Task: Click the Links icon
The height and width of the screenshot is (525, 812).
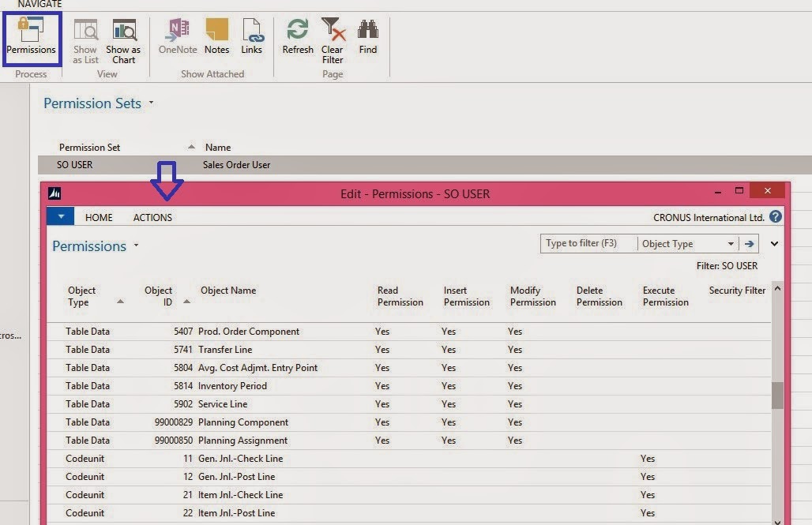Action: pyautogui.click(x=252, y=39)
